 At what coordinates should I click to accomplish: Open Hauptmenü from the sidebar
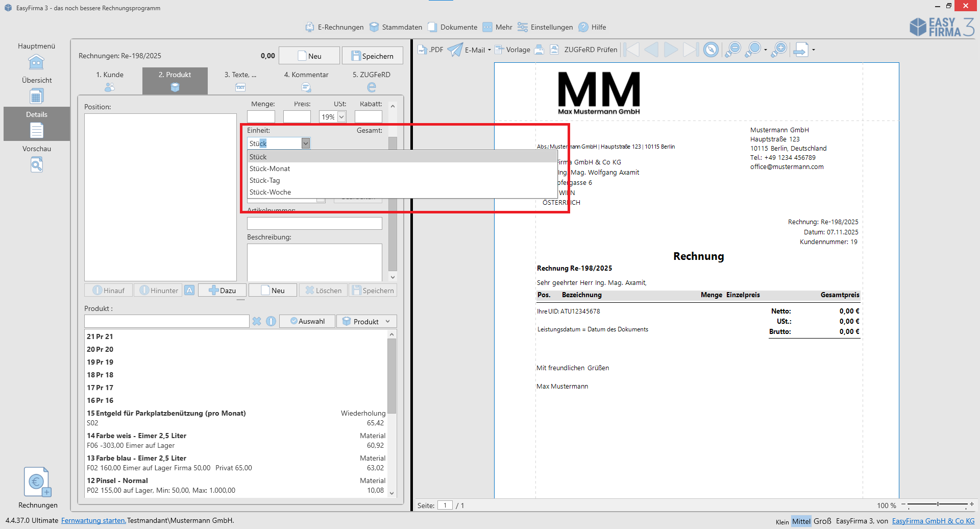36,56
